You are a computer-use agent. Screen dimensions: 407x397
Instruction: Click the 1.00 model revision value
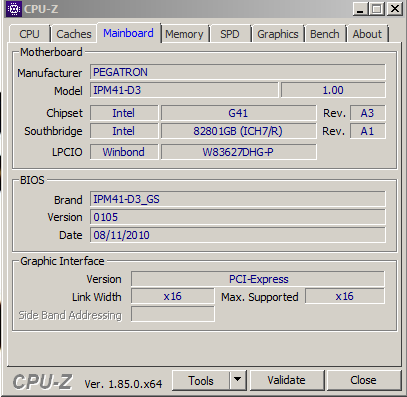(x=333, y=90)
